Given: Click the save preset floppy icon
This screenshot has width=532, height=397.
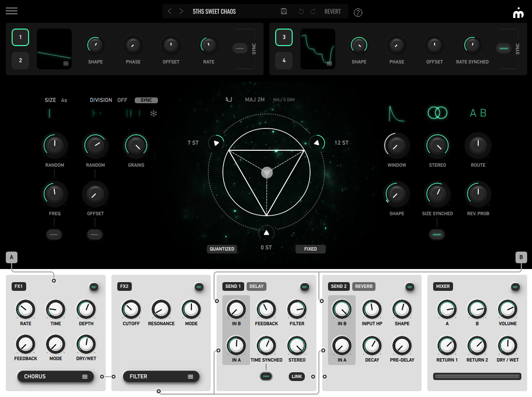Looking at the screenshot, I should 284,12.
